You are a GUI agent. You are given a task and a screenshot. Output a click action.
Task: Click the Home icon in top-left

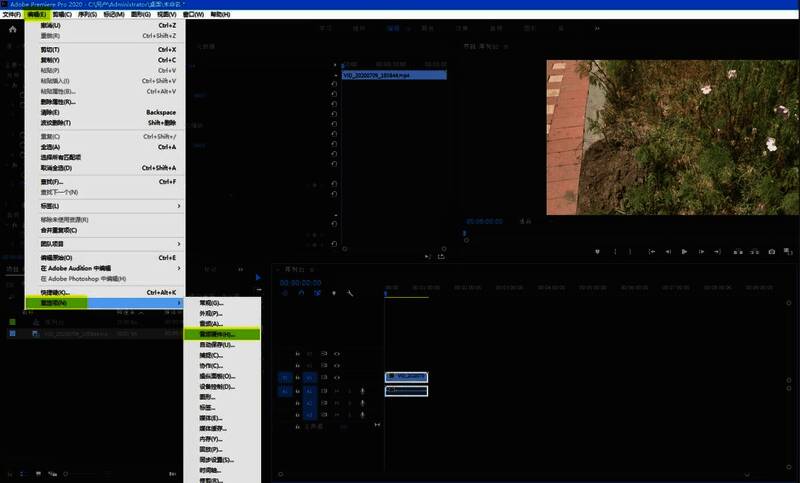12,29
